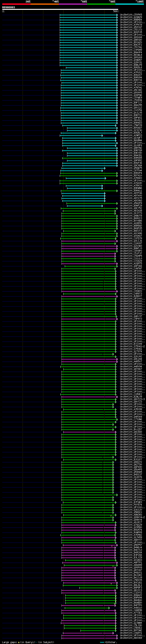Click the white query sequence ruler bar

(x=60, y=10)
